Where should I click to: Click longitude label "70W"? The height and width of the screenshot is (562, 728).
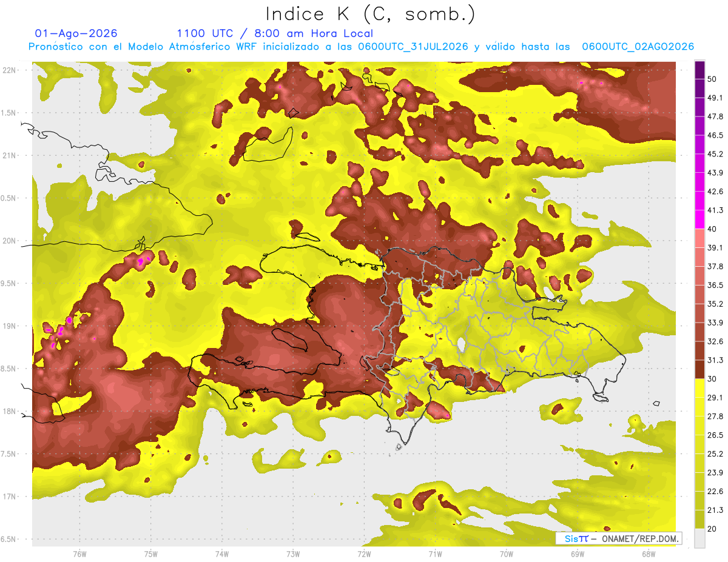pyautogui.click(x=507, y=554)
